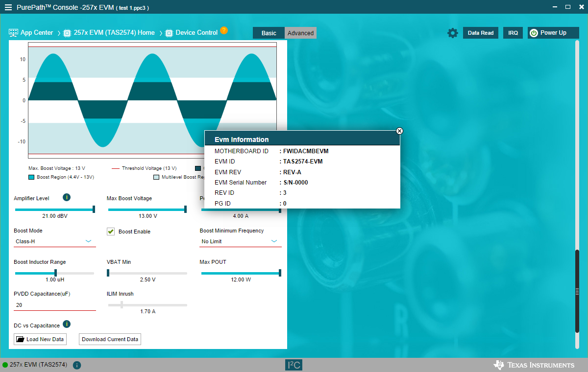This screenshot has height=372, width=588.
Task: Click the IRQ button
Action: point(513,33)
